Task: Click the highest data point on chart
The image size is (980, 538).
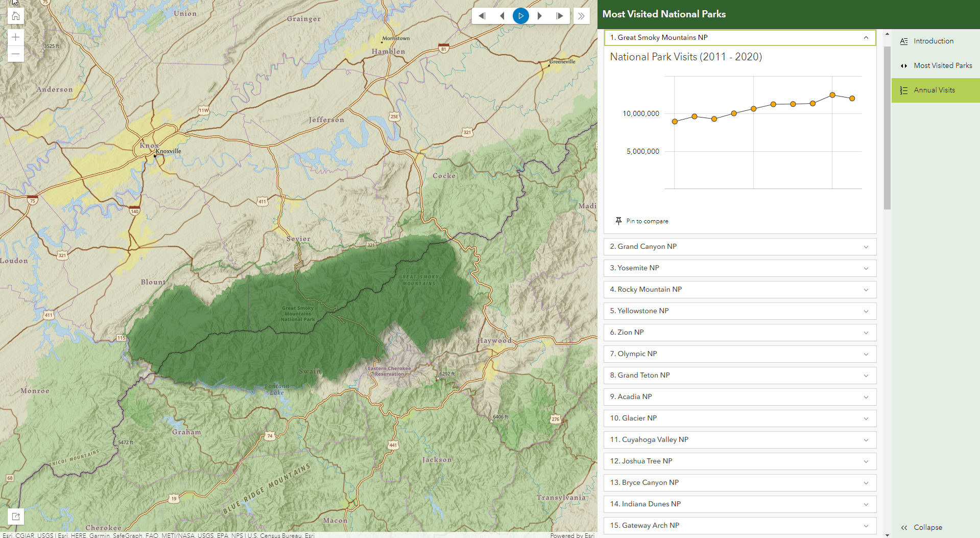Action: [832, 95]
